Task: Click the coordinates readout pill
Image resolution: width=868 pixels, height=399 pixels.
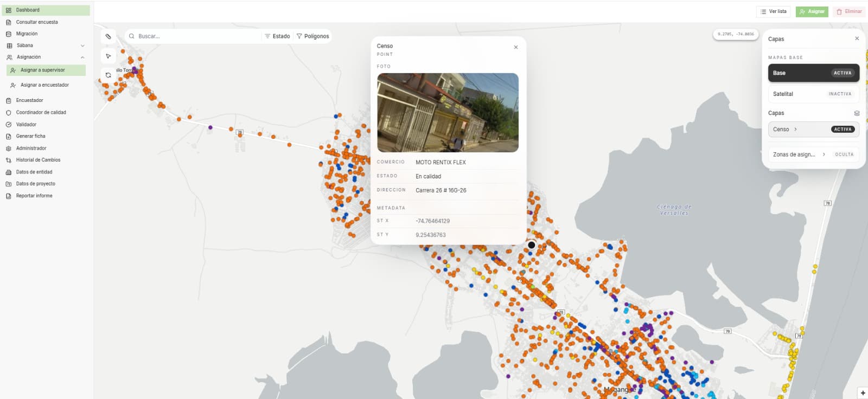Action: coord(736,34)
